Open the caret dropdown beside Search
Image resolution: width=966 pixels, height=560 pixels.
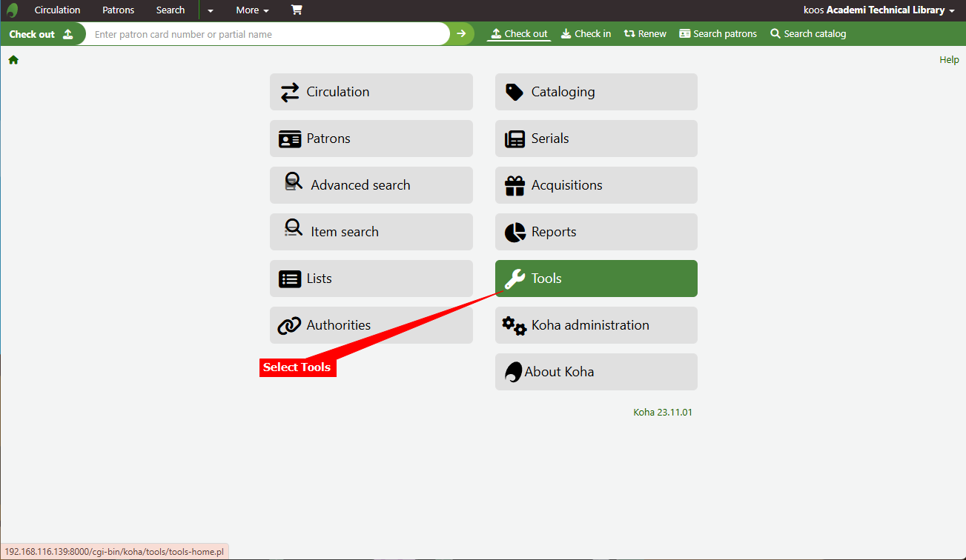click(211, 10)
